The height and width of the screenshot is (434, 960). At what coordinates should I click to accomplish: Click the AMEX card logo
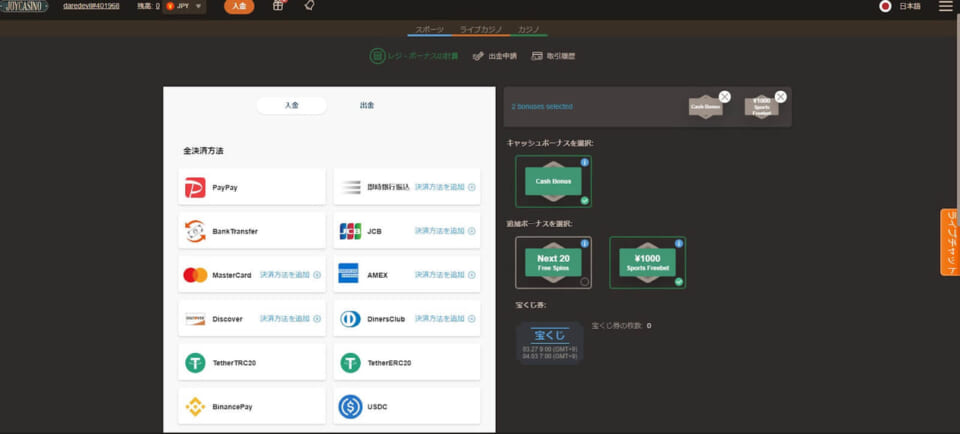[348, 273]
